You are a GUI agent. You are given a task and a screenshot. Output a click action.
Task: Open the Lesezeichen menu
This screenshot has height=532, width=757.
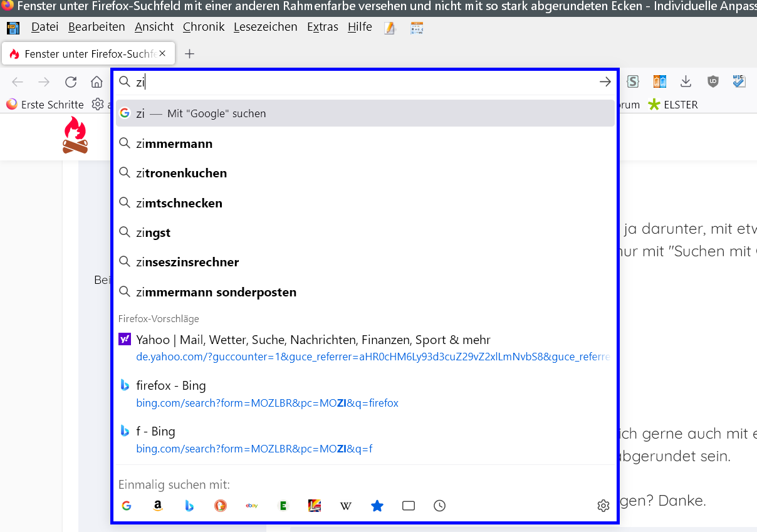tap(265, 27)
